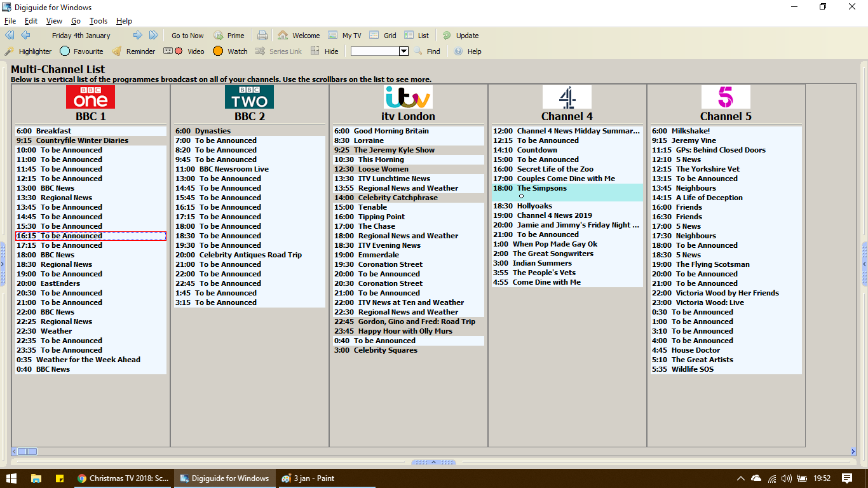This screenshot has width=868, height=488.
Task: Select The Simpsons at 18:00
Action: [567, 193]
